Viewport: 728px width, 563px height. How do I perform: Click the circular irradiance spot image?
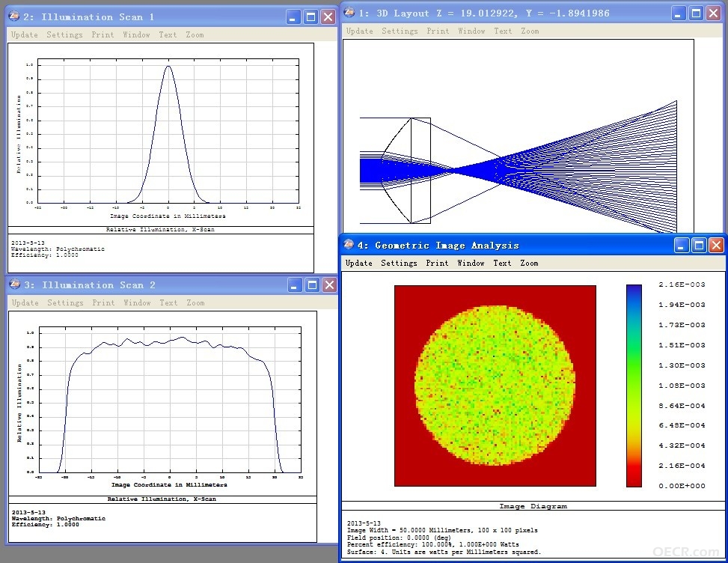pos(495,385)
